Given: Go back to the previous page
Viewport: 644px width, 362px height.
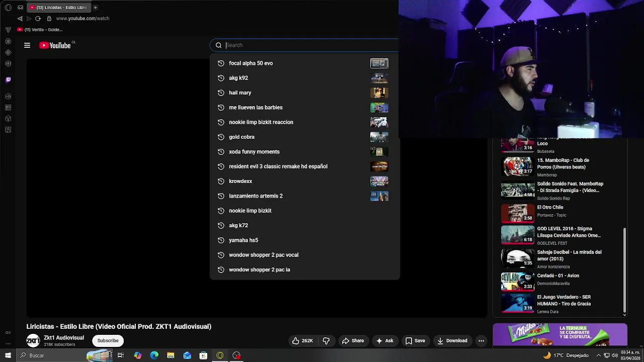Looking at the screenshot, I should point(20,19).
